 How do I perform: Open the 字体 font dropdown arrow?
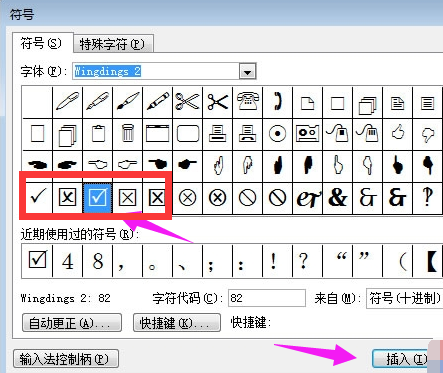tap(247, 71)
